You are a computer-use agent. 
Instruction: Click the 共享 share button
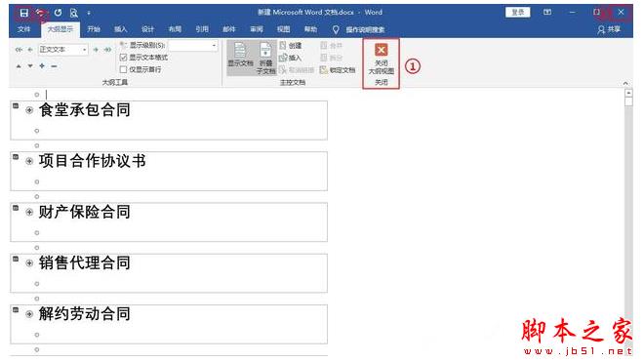610,29
